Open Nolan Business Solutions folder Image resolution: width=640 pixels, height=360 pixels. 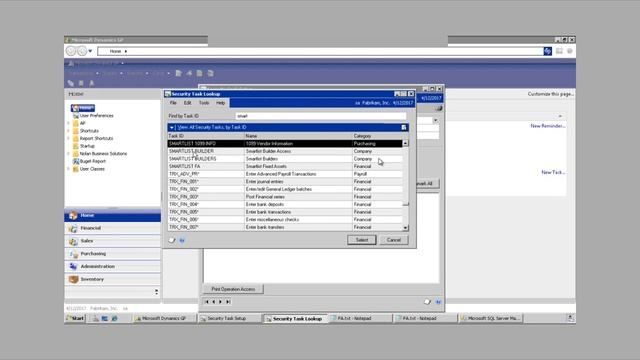[103, 153]
